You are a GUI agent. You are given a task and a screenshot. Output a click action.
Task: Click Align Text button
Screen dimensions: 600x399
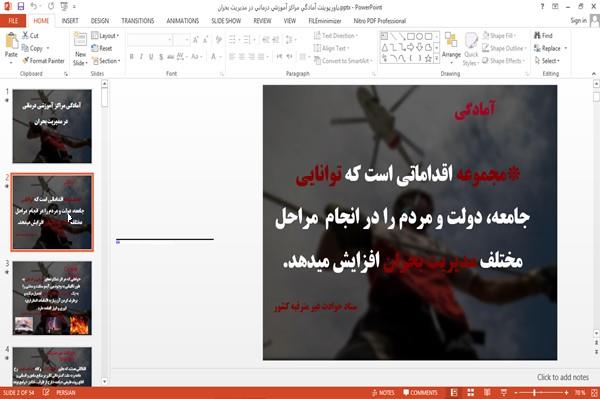(331, 48)
